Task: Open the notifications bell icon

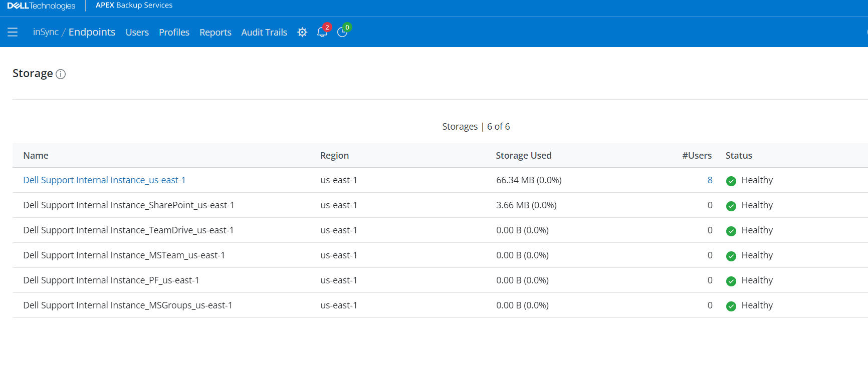Action: tap(322, 32)
